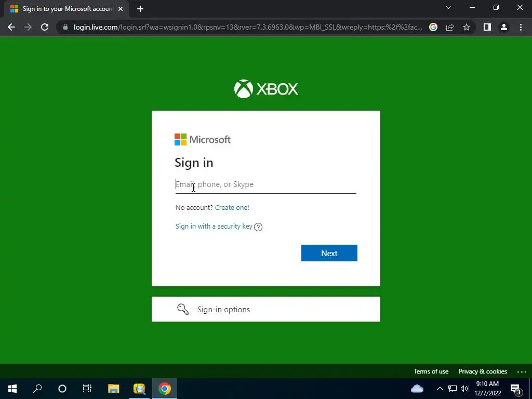532x399 pixels.
Task: Open Task View on the taskbar
Action: (x=87, y=389)
